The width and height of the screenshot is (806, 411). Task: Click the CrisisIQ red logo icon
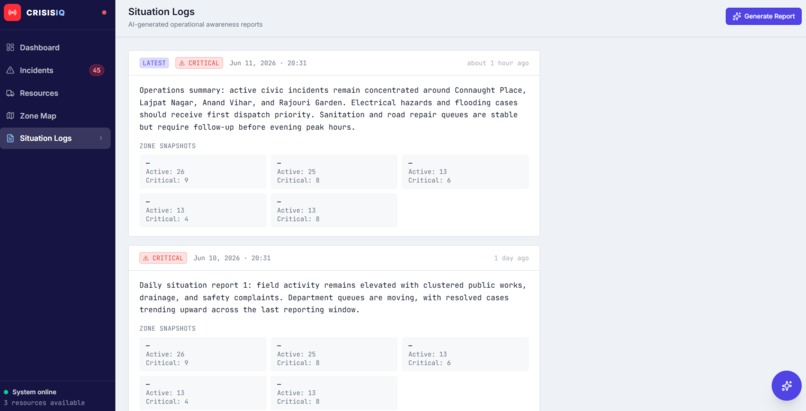coord(12,12)
